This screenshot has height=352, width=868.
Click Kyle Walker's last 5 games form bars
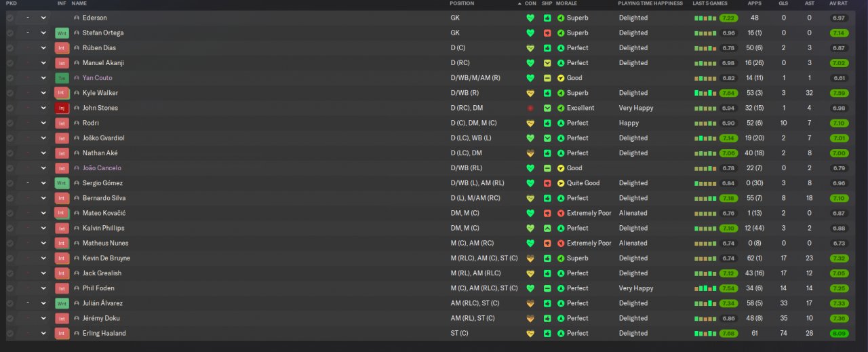click(x=705, y=93)
